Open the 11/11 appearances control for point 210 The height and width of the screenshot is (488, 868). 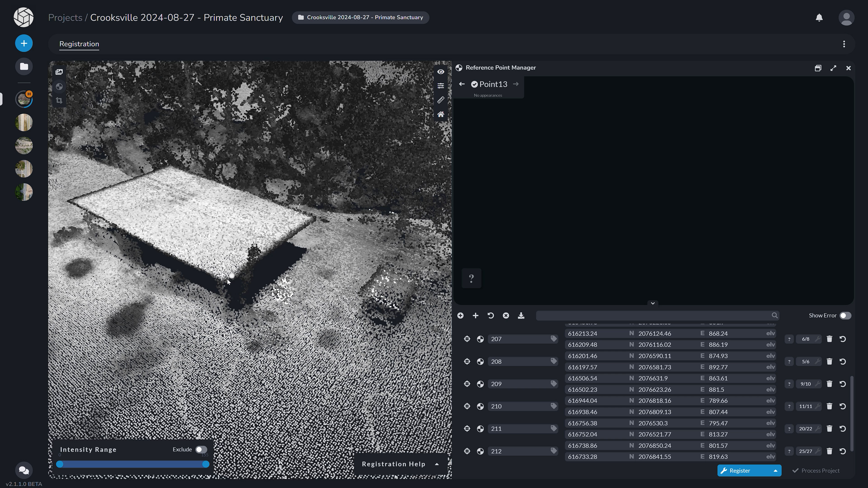pyautogui.click(x=808, y=406)
